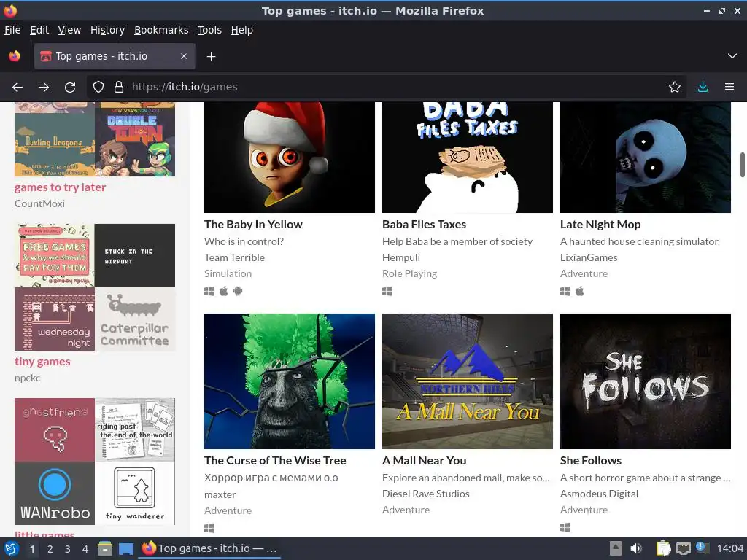Visit Hempuli developer page
The image size is (747, 560).
[x=401, y=257]
